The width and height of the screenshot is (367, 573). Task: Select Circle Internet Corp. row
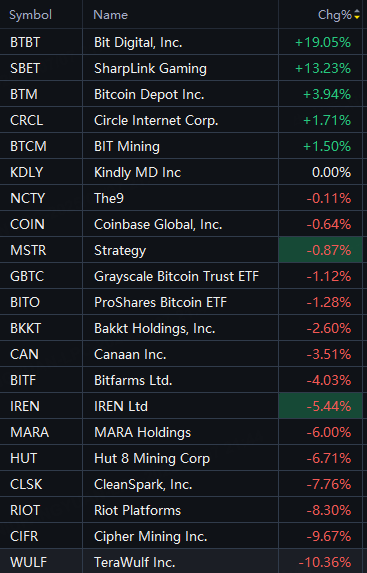pyautogui.click(x=181, y=120)
